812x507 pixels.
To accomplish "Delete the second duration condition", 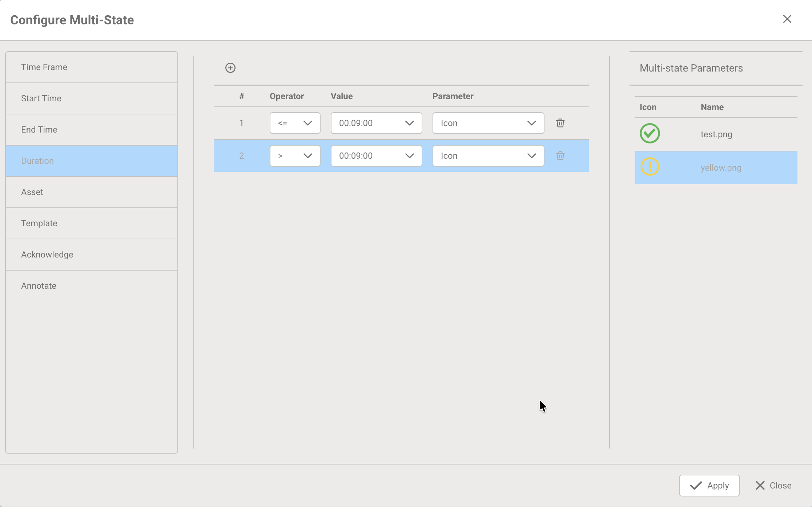I will point(560,155).
